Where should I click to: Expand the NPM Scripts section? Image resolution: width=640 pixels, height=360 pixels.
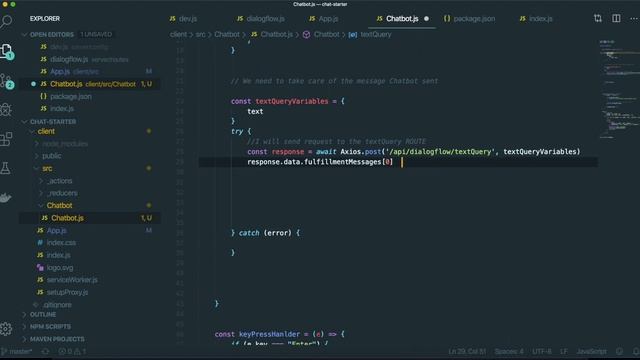pyautogui.click(x=50, y=327)
